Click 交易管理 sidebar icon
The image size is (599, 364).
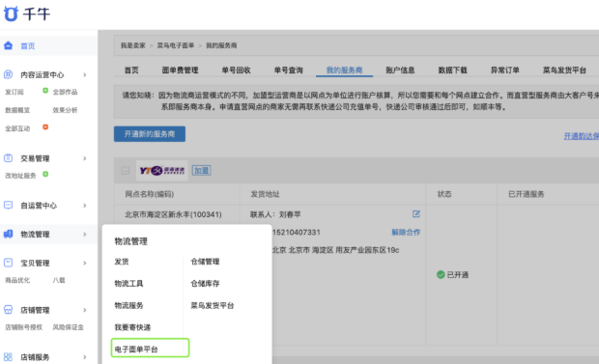(8, 158)
